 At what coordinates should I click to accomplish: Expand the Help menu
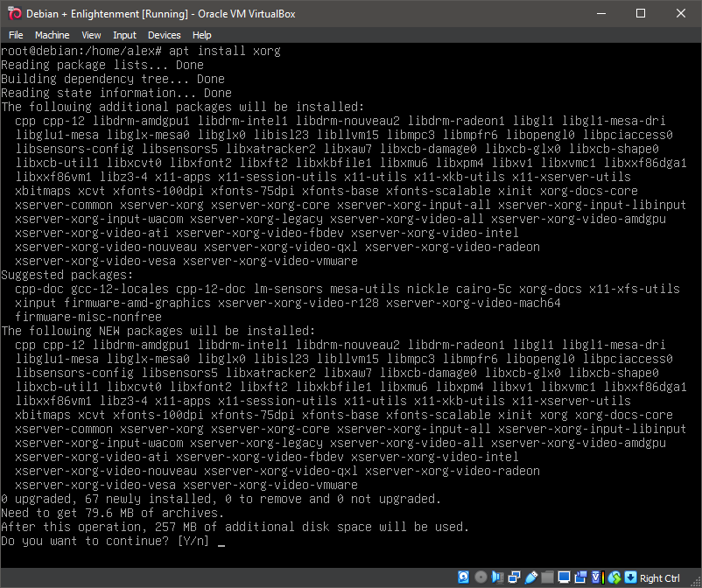pos(202,35)
